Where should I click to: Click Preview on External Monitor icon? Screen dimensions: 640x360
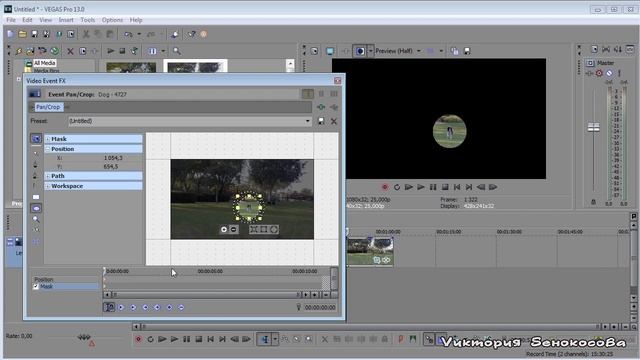330,51
